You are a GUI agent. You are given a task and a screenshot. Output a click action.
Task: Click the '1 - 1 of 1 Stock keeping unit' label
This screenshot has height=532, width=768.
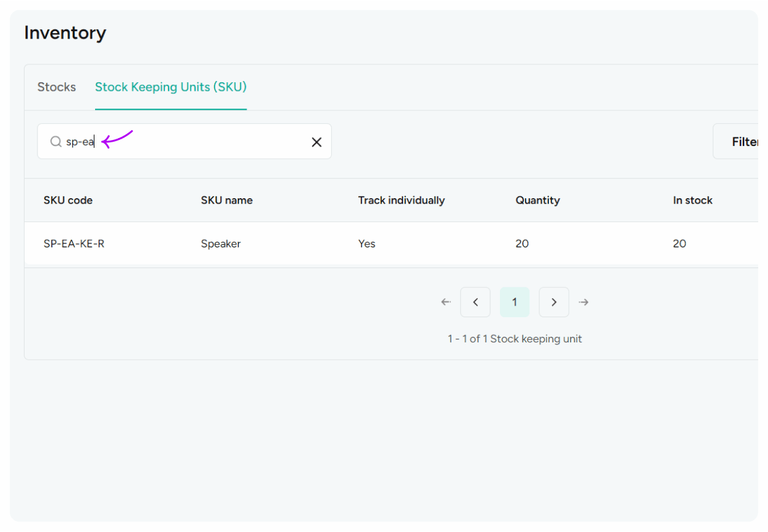click(x=515, y=338)
